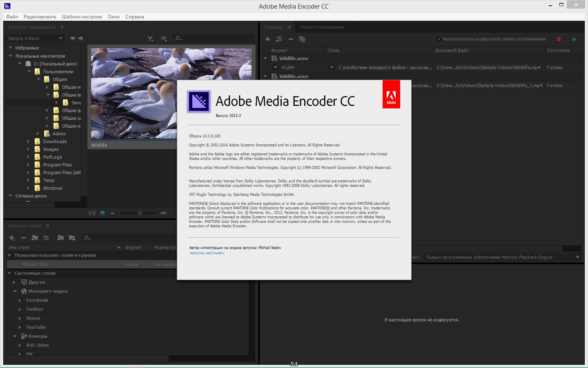The image size is (588, 368).
Task: Select the Admin folder in tree
Action: pos(59,134)
